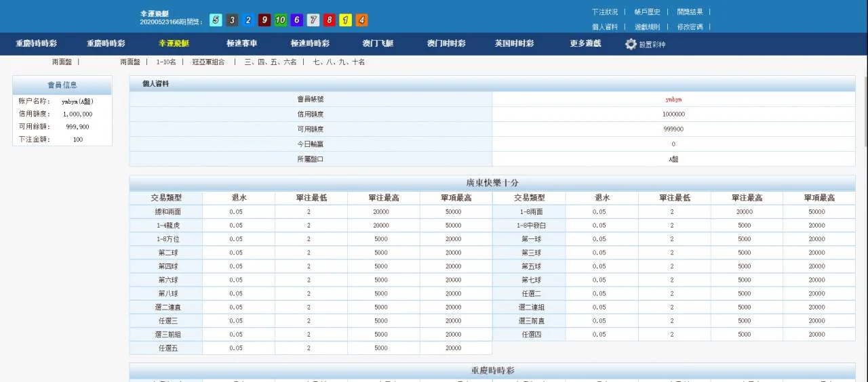The image size is (868, 382).
Task: Open the 修改密碼 change password link
Action: 690,27
